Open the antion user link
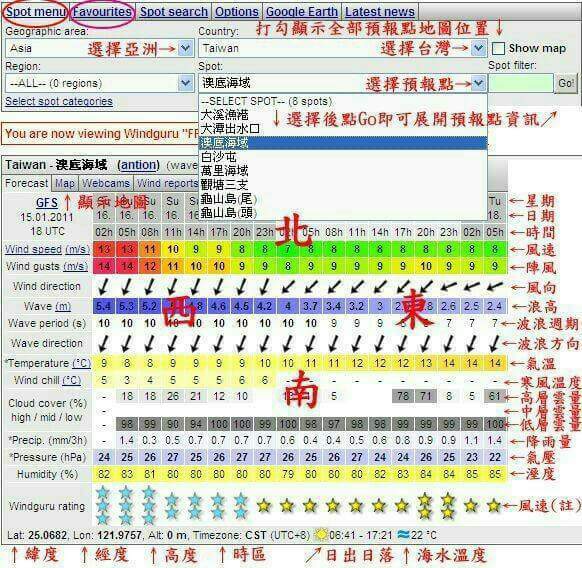582x568 pixels. pyautogui.click(x=138, y=165)
